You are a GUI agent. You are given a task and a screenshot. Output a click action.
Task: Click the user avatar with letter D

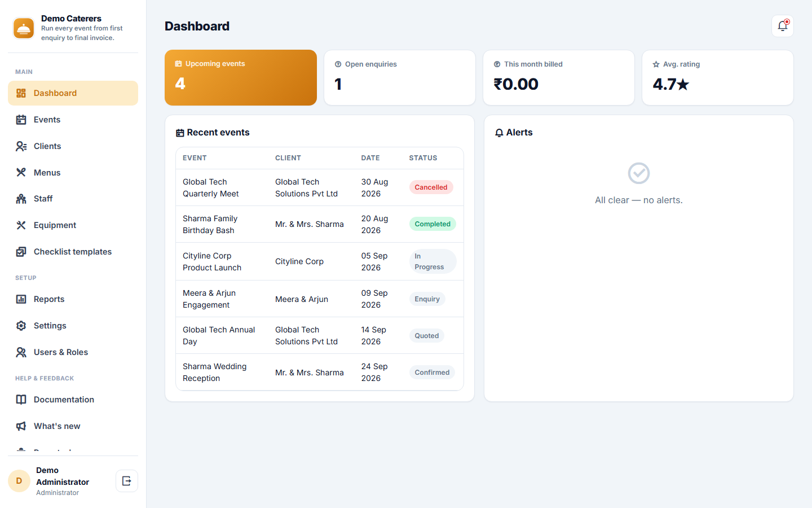19,481
